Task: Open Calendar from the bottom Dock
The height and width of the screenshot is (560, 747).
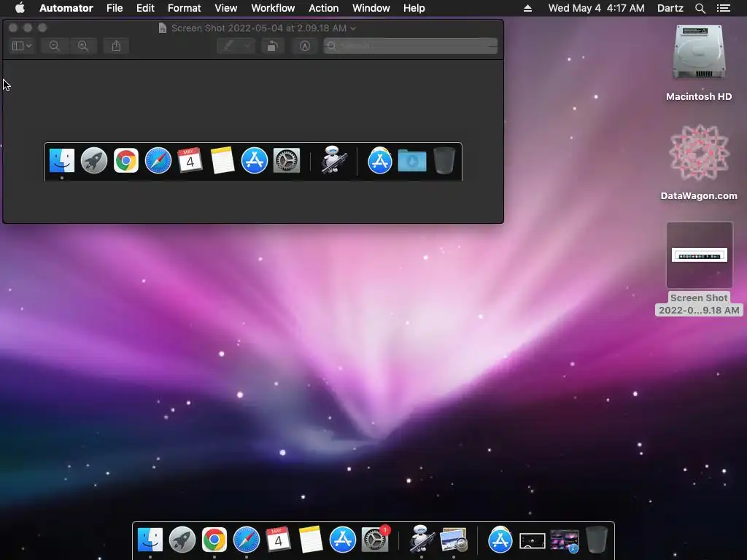Action: click(x=278, y=540)
